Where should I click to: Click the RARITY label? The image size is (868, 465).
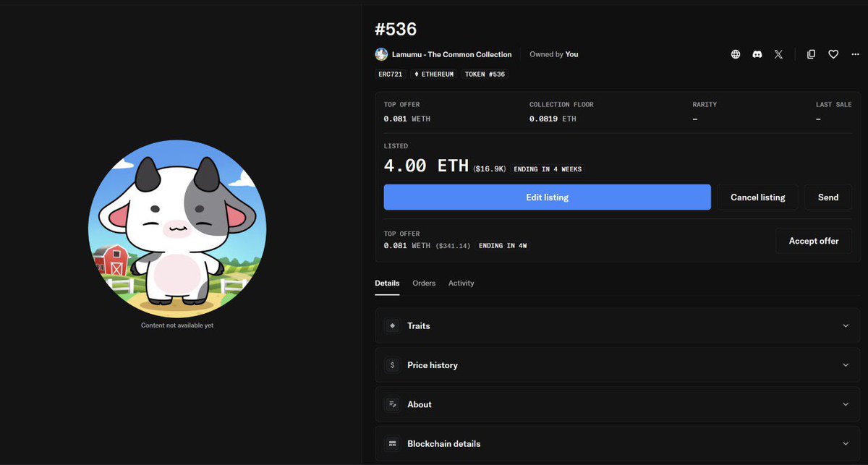(705, 105)
